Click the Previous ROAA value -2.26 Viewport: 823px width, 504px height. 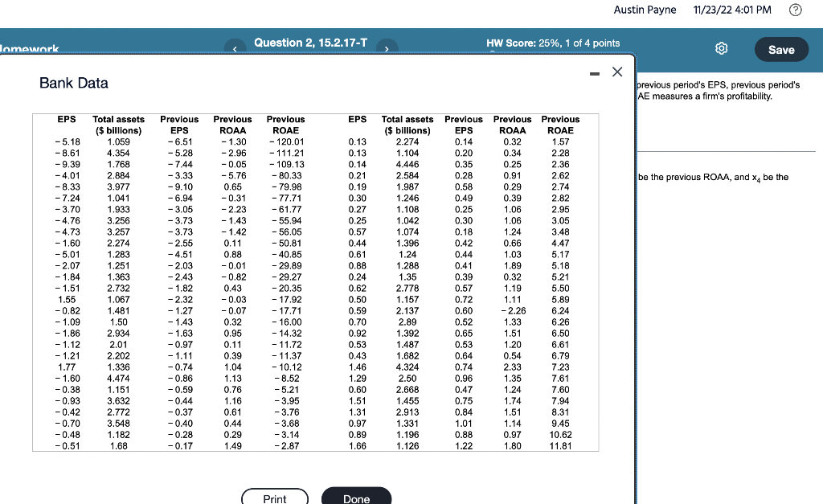[x=512, y=311]
